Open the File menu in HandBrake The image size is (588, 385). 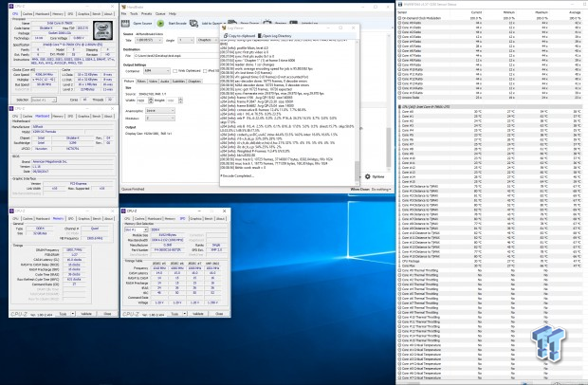(x=123, y=14)
